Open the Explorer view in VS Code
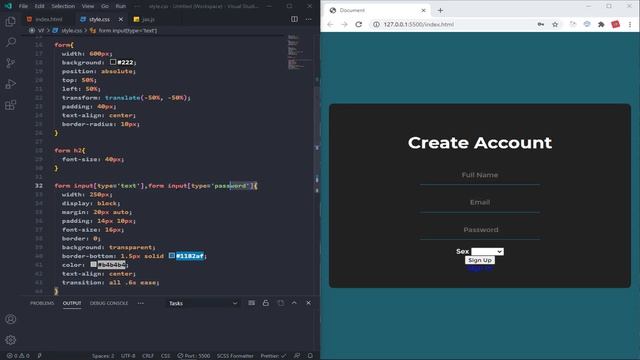The image size is (640, 360). [x=11, y=21]
